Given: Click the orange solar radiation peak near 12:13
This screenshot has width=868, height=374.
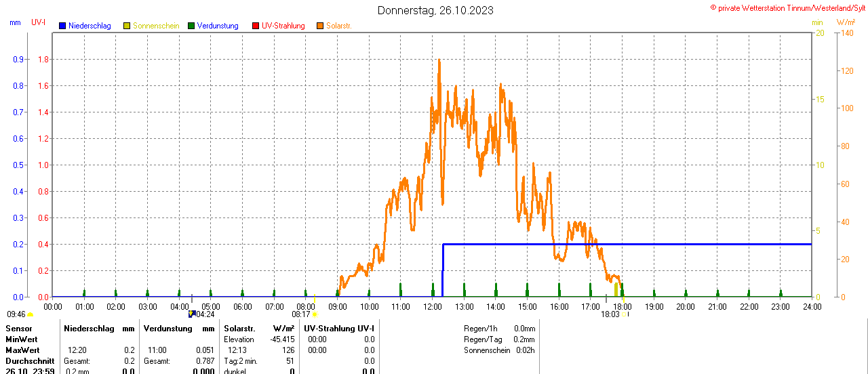Looking at the screenshot, I should [x=439, y=62].
